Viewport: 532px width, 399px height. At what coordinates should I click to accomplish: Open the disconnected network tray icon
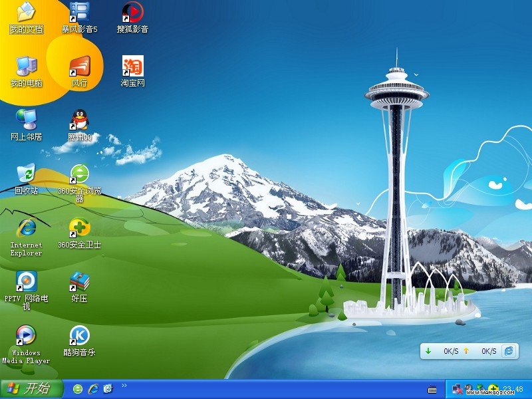[x=457, y=389]
